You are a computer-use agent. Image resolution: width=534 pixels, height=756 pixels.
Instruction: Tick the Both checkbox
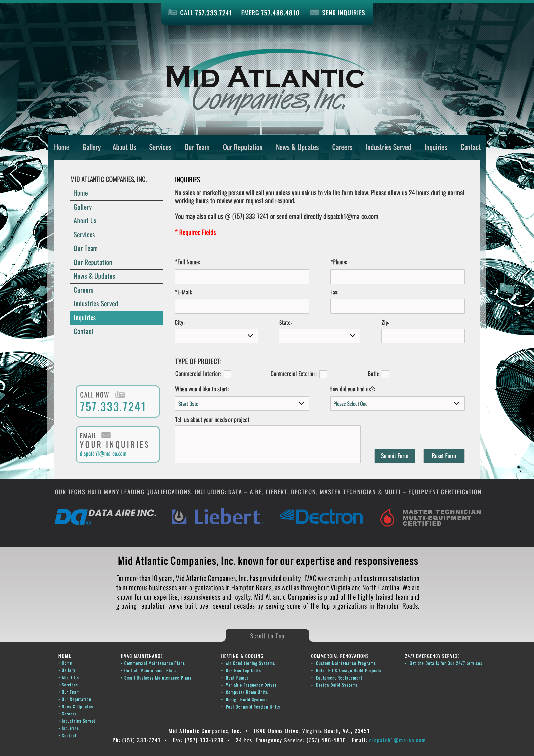click(386, 374)
